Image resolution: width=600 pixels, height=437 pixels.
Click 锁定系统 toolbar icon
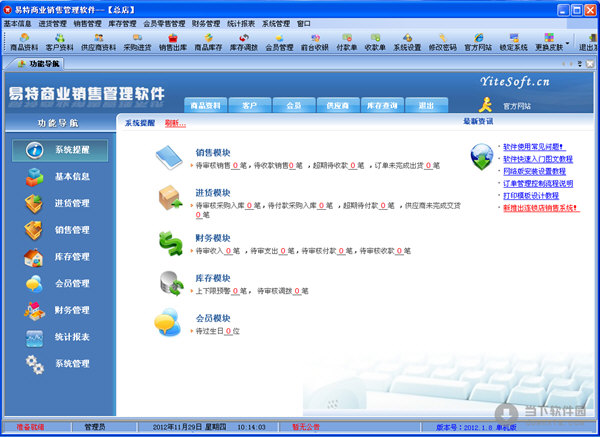(514, 42)
